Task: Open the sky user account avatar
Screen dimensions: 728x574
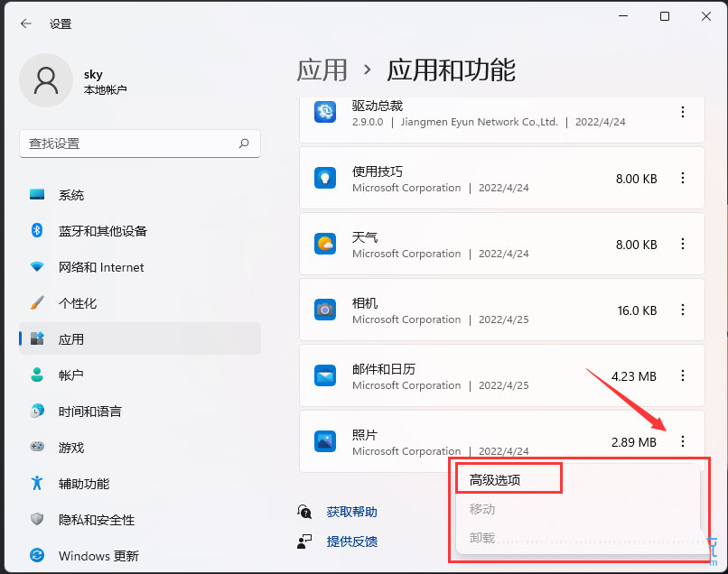Action: click(46, 80)
